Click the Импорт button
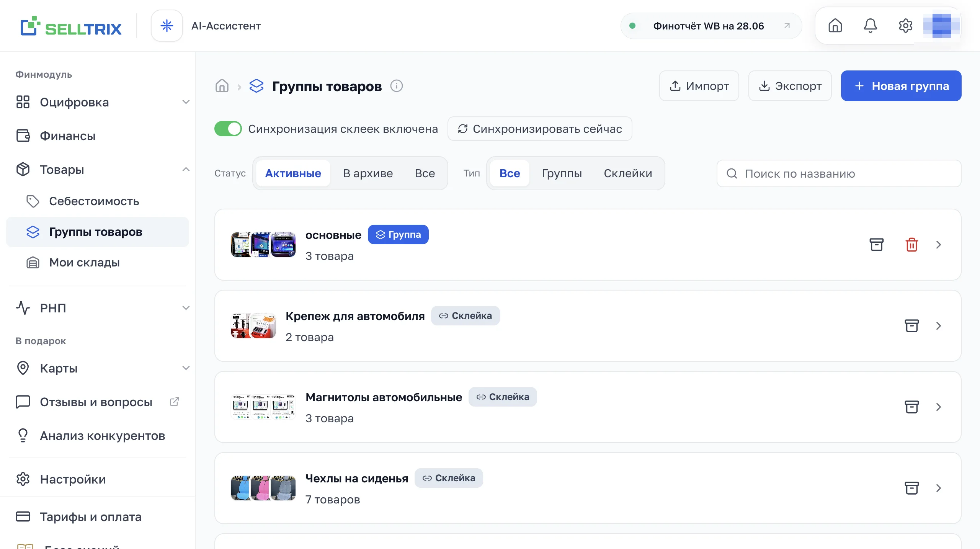This screenshot has width=980, height=549. point(699,86)
